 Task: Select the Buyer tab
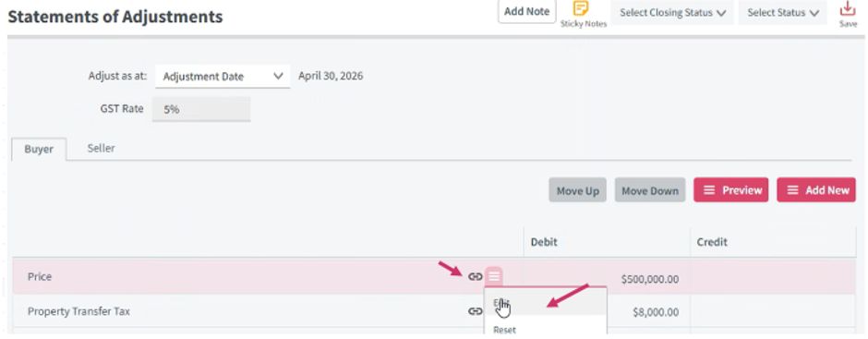40,150
